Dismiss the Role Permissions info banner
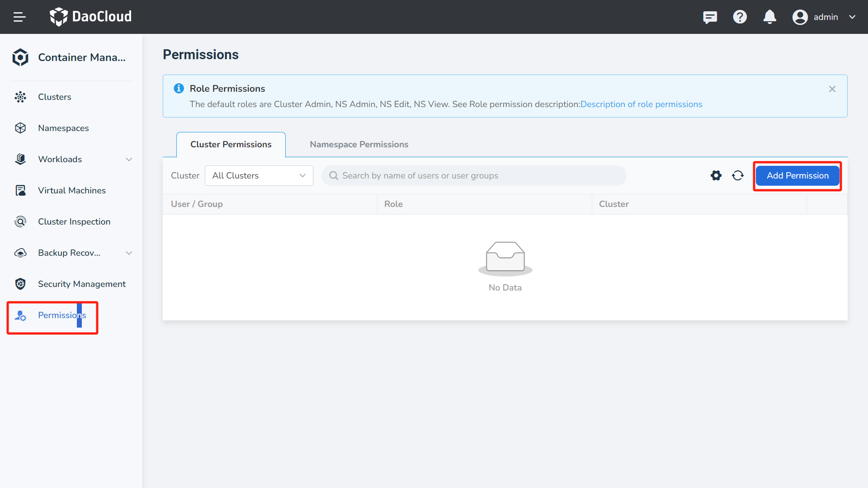The width and height of the screenshot is (868, 488). pos(832,89)
